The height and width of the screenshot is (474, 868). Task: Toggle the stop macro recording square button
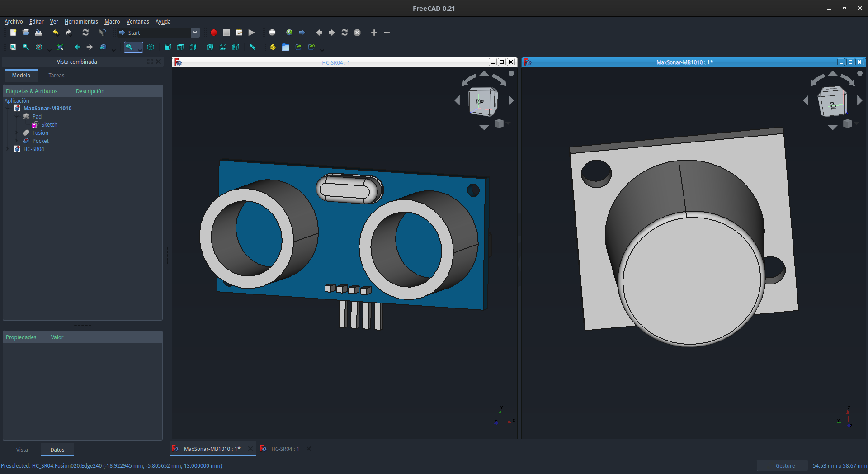[x=226, y=33]
